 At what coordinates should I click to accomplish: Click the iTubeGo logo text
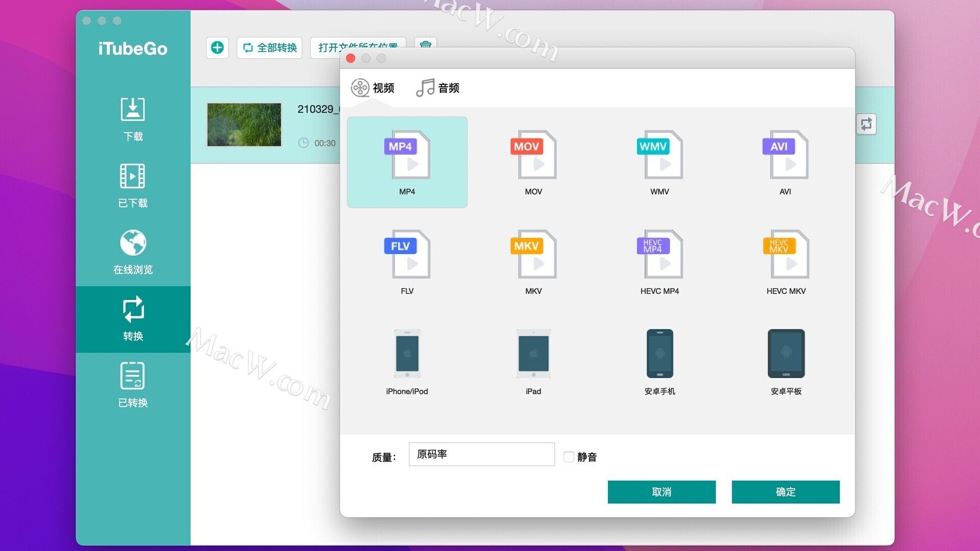(133, 48)
